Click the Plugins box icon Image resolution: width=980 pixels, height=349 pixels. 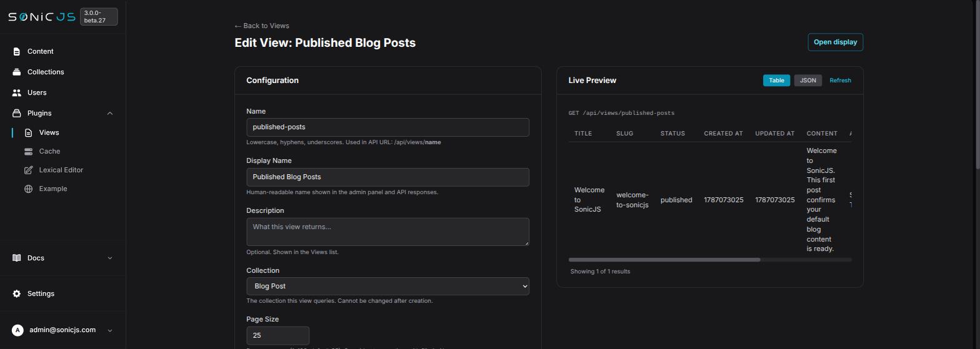click(17, 113)
